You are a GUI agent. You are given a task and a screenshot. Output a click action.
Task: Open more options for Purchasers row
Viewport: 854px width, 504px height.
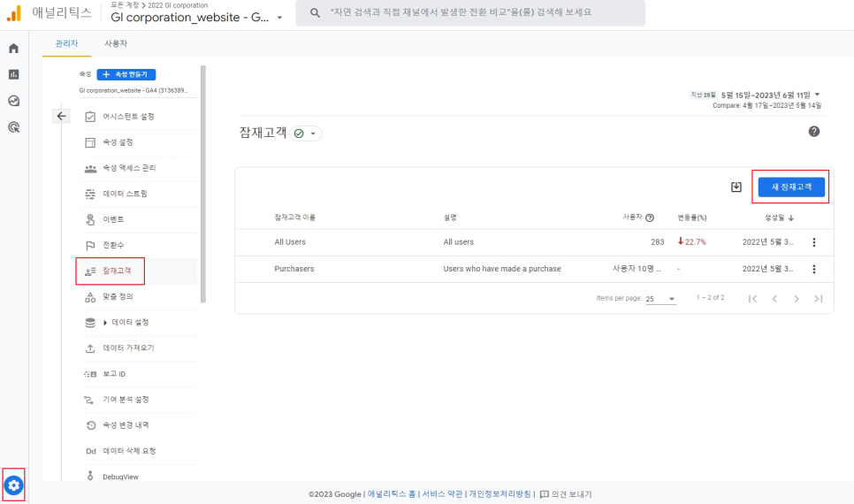point(813,269)
